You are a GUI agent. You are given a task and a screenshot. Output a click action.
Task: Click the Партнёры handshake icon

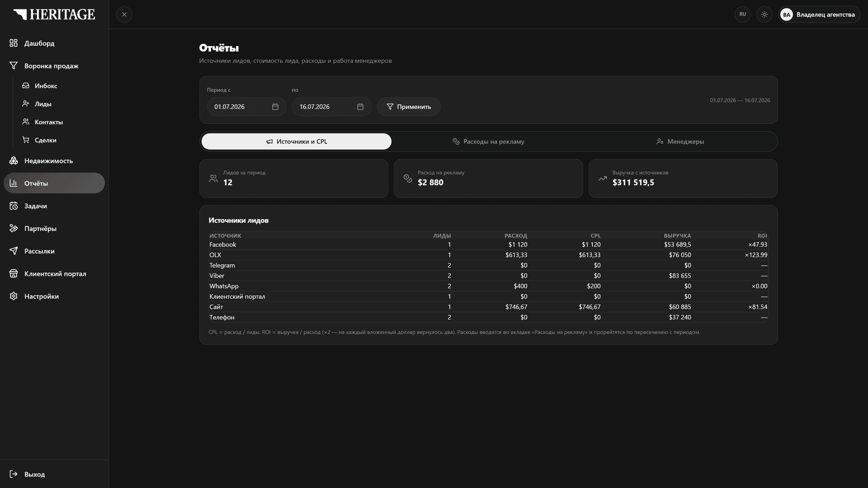tap(14, 228)
